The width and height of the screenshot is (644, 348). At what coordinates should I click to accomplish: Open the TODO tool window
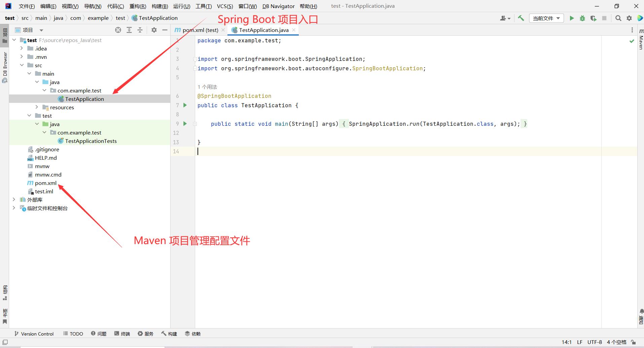pos(73,334)
